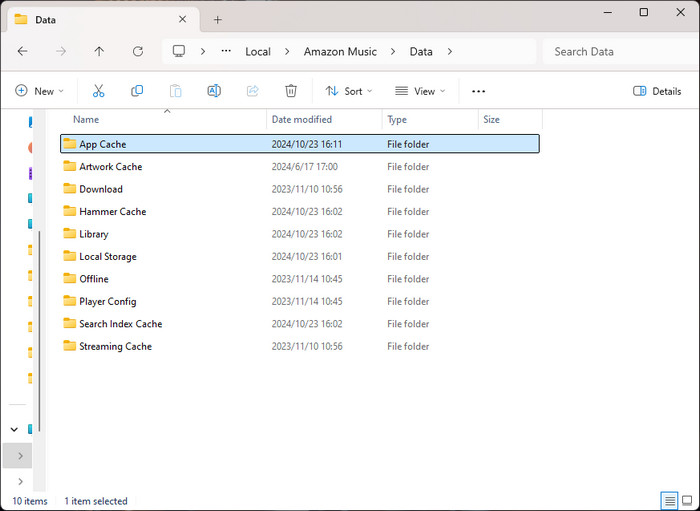Click Data in the address breadcrumb

pos(421,52)
